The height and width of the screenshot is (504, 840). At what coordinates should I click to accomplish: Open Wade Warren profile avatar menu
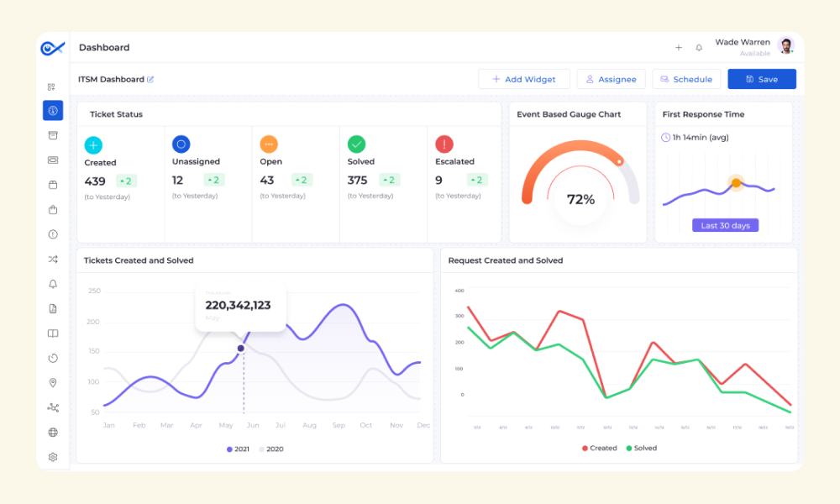click(x=786, y=46)
